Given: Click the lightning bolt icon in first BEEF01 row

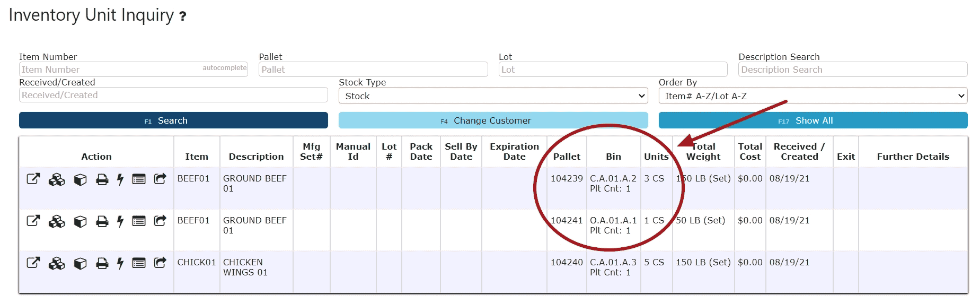Looking at the screenshot, I should tap(120, 179).
